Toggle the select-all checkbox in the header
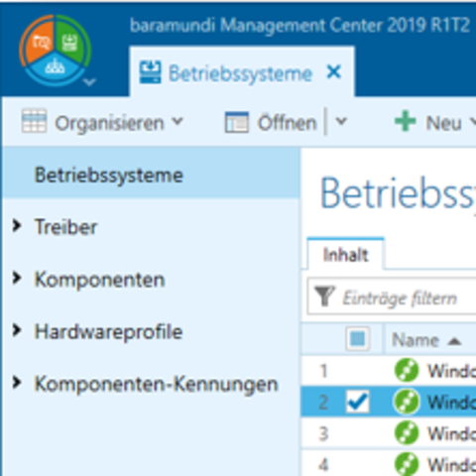Viewport: 476px width, 476px height. click(357, 338)
